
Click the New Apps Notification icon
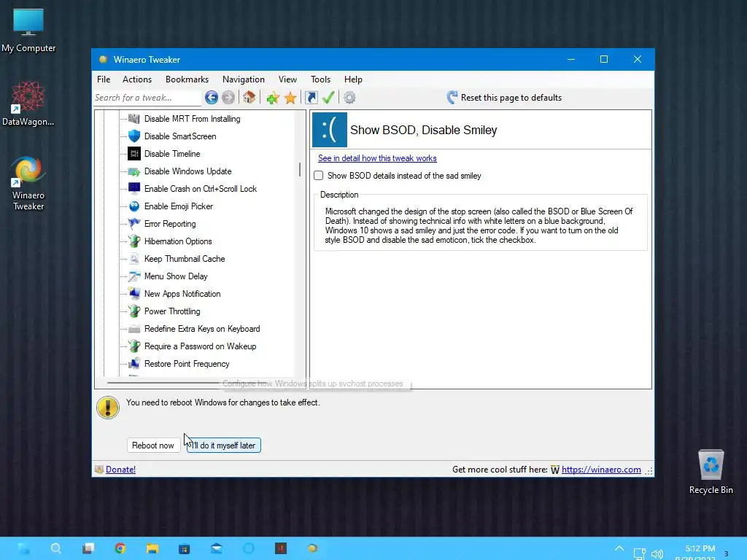tap(134, 294)
